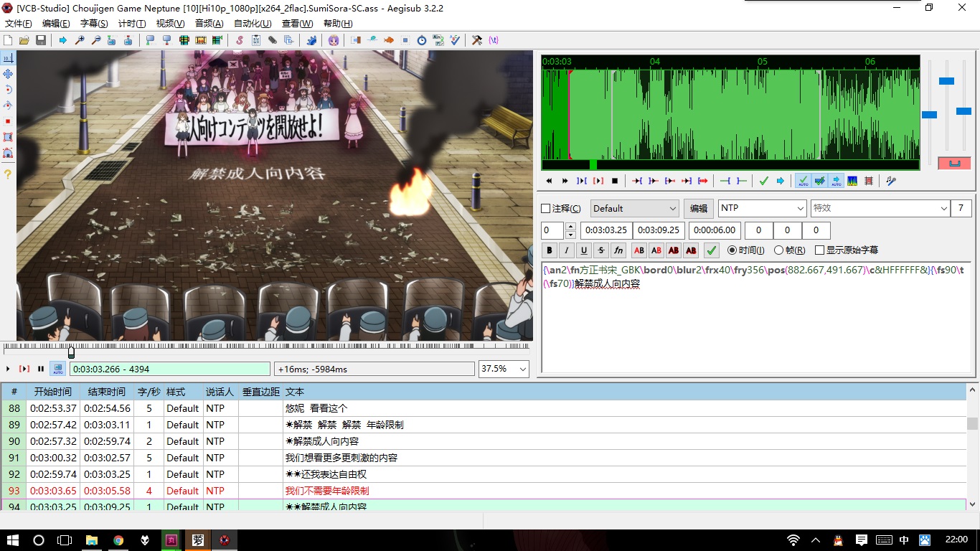980x551 pixels.
Task: Apply italic with the I button
Action: tap(567, 250)
